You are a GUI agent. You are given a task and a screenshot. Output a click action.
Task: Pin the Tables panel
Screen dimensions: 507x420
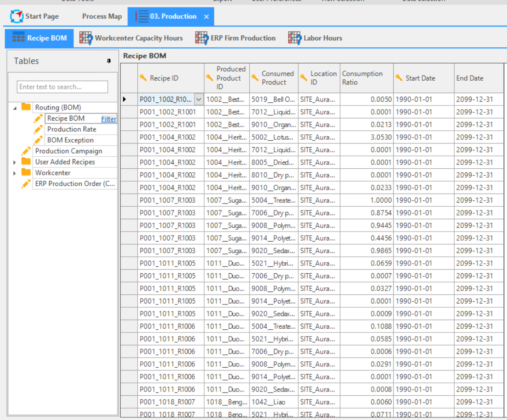point(109,61)
